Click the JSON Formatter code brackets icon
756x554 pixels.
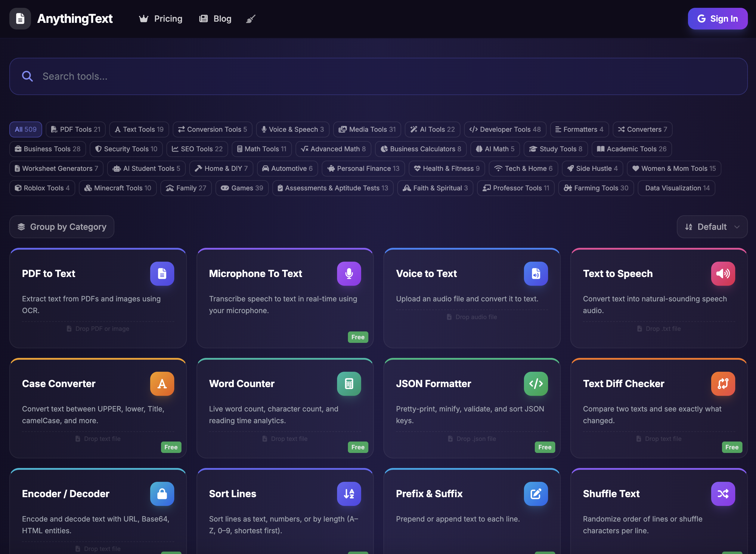(535, 384)
